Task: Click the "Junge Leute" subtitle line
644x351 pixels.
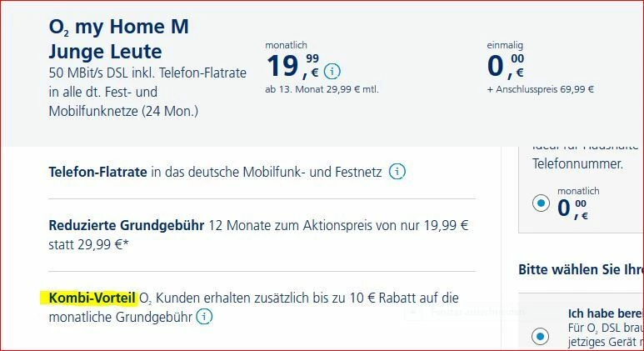Action: pos(105,52)
